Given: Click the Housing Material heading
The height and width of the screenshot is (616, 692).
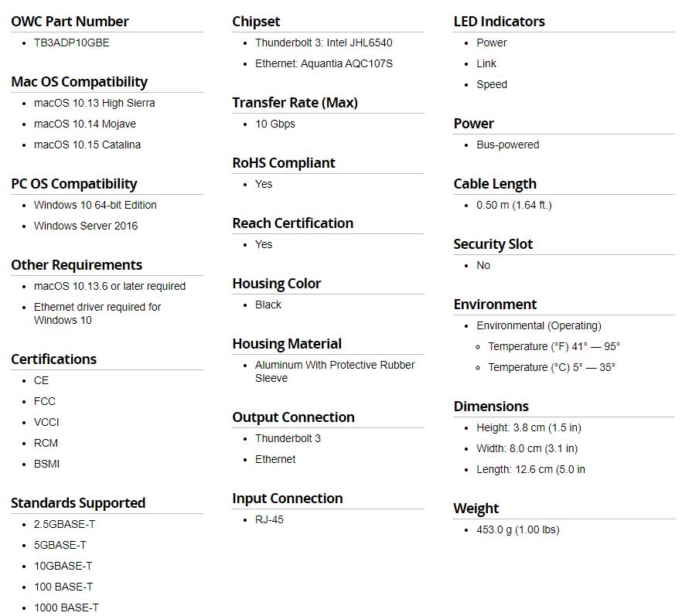Looking at the screenshot, I should point(287,344).
